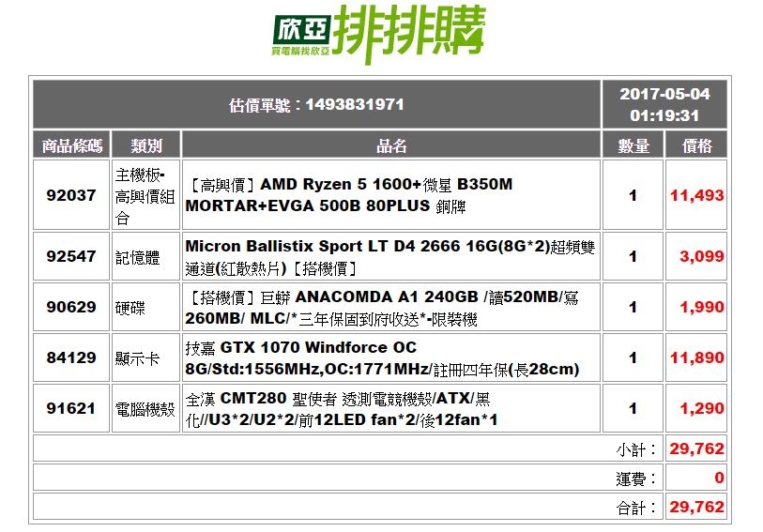This screenshot has height=532, width=763.
Task: Click the 欣亞 排排購 logo
Action: pyautogui.click(x=378, y=34)
